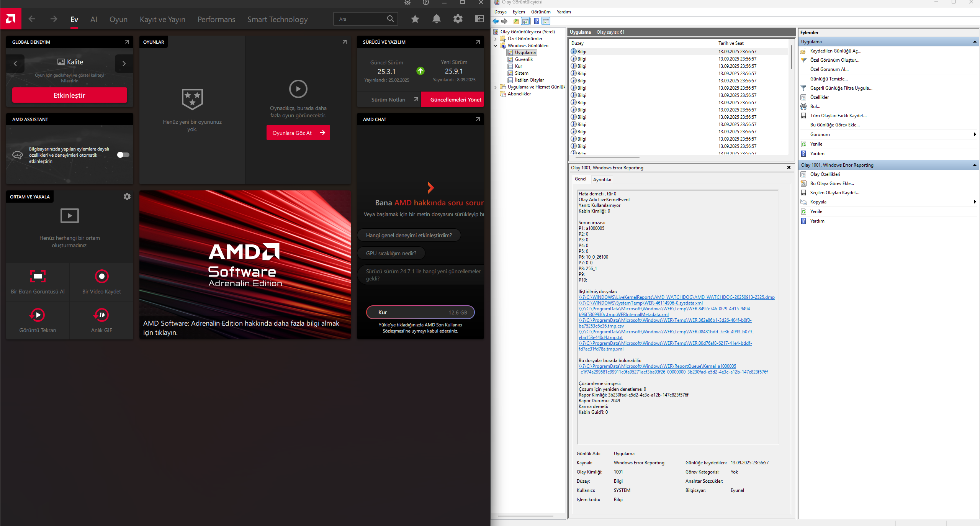Click the Kur 12.6 GB install button

click(420, 312)
